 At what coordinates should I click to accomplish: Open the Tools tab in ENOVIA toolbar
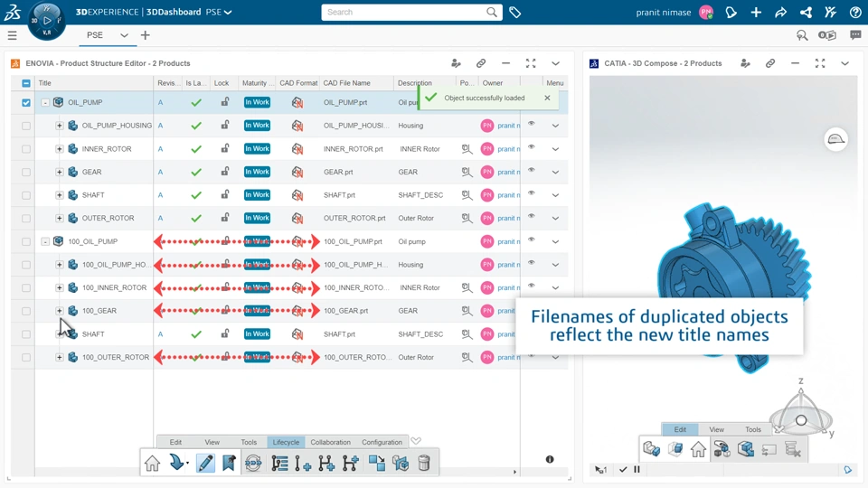coord(249,442)
